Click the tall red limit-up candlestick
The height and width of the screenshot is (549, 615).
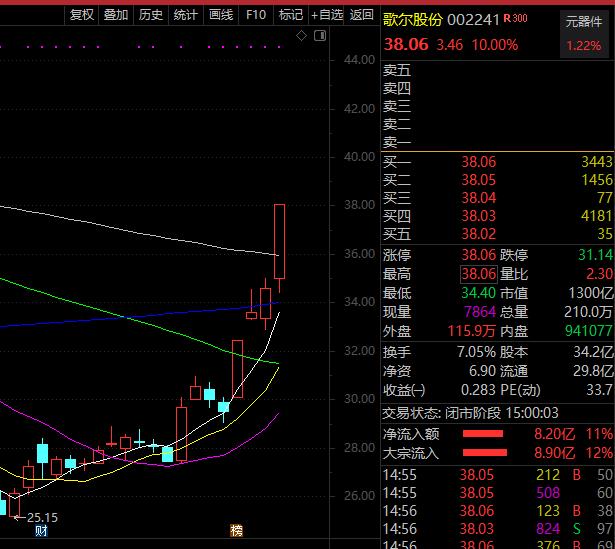[x=280, y=241]
